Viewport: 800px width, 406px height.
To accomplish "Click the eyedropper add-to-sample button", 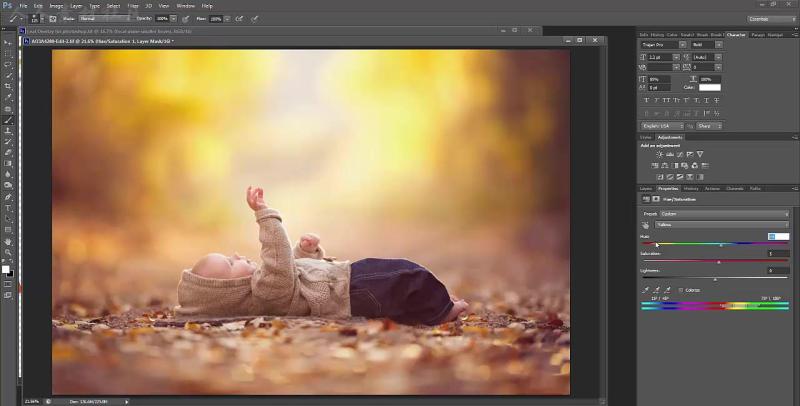I will point(657,290).
